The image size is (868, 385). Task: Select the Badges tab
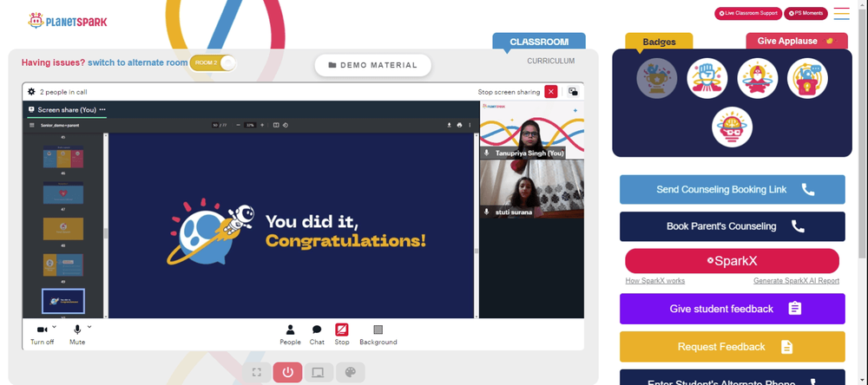659,42
